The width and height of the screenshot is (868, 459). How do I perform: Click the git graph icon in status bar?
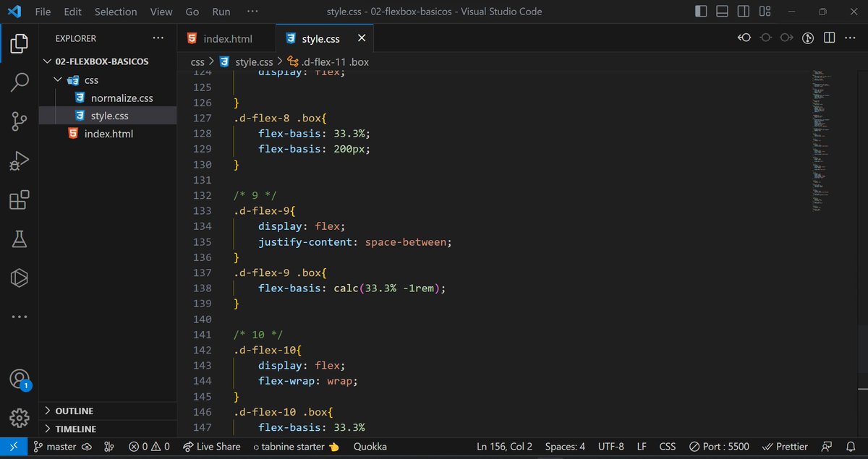tap(109, 447)
